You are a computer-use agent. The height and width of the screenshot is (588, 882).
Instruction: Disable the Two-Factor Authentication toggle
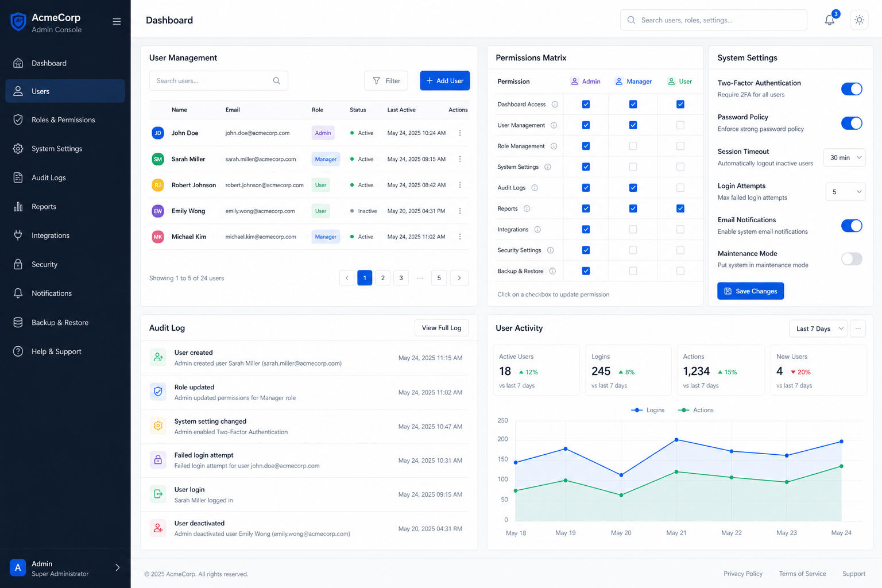[852, 89]
